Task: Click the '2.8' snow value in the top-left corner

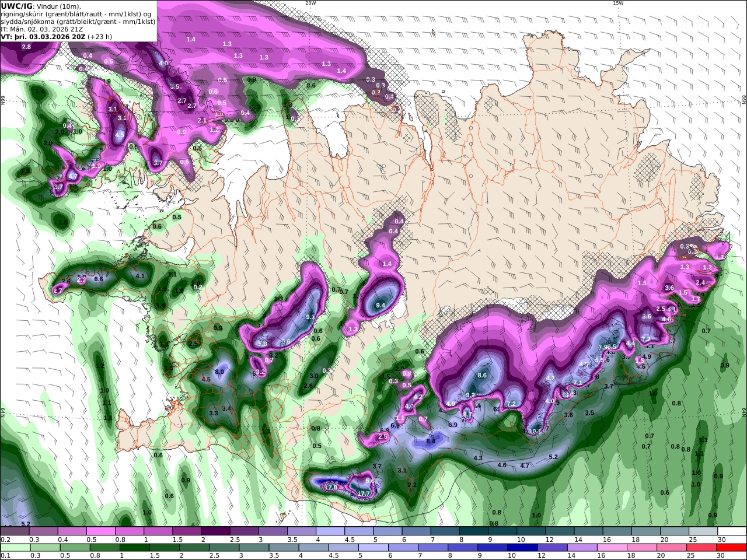Action: [26, 47]
